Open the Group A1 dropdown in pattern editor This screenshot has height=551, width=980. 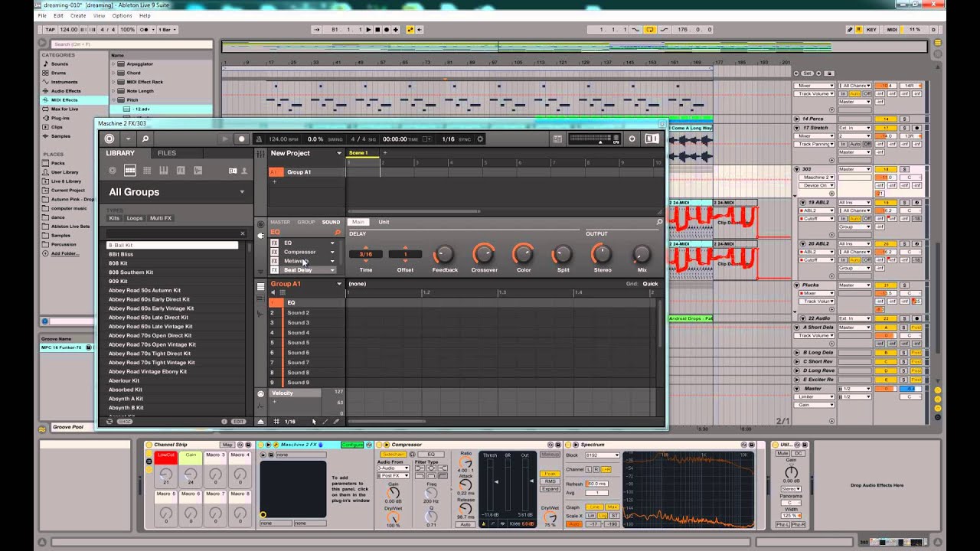(x=339, y=284)
